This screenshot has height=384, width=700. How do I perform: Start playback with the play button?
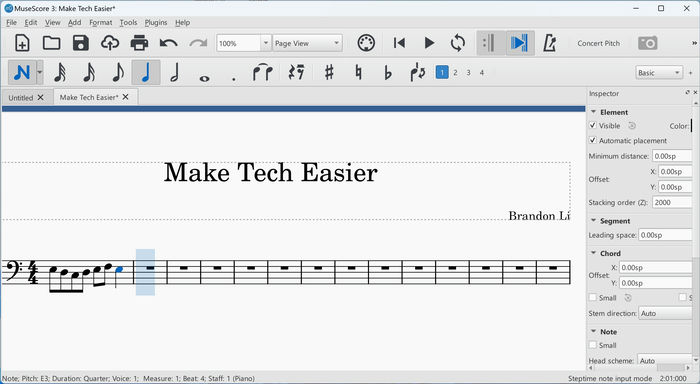click(429, 43)
